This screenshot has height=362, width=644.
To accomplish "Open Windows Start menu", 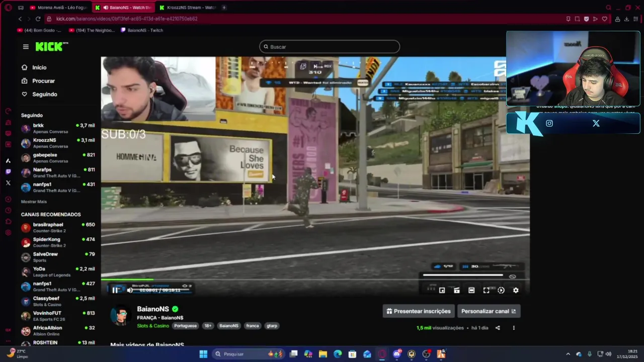I will click(x=203, y=354).
